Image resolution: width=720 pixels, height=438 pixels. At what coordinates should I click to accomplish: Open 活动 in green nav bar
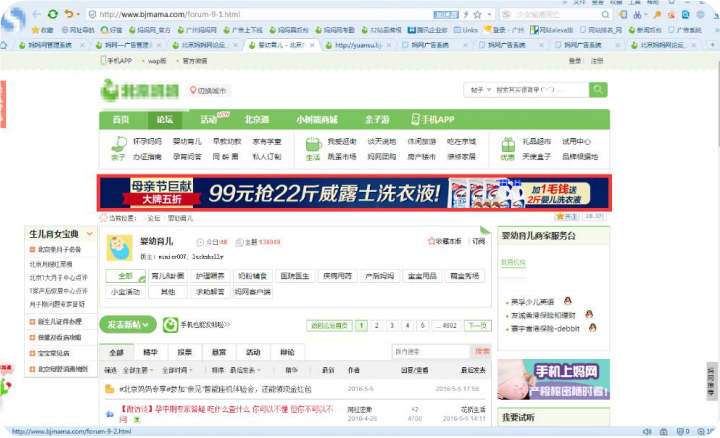pos(209,120)
